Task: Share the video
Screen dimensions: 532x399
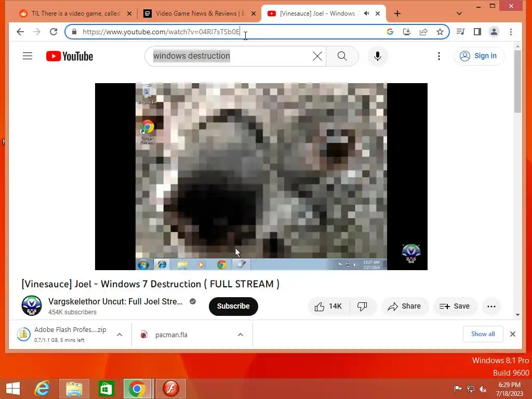Action: [x=405, y=307]
